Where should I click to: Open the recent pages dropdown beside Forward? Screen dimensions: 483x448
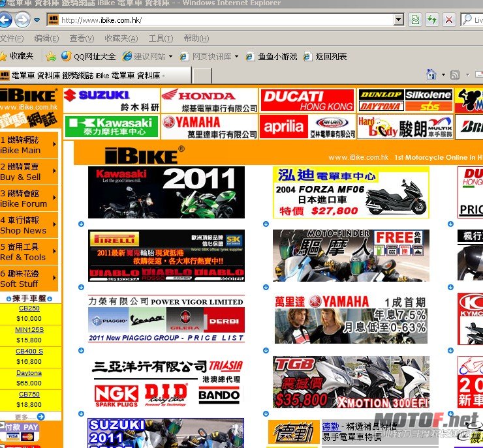(37, 20)
